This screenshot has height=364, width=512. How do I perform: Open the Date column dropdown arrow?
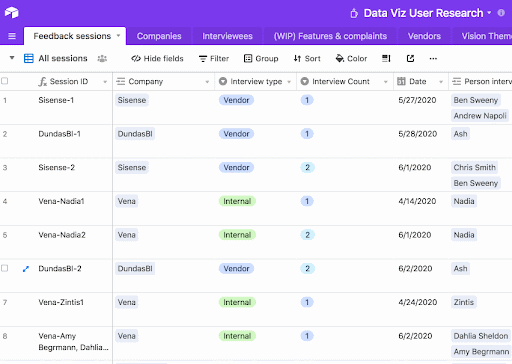click(x=441, y=82)
